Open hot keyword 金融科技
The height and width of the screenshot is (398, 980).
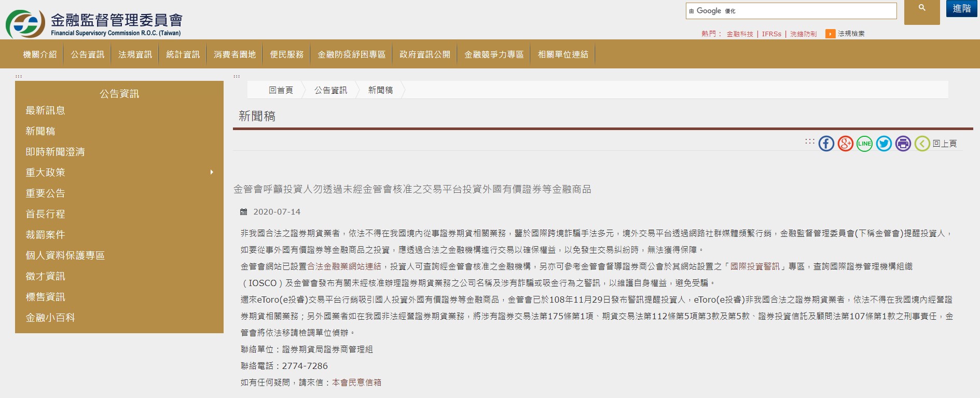tap(740, 34)
